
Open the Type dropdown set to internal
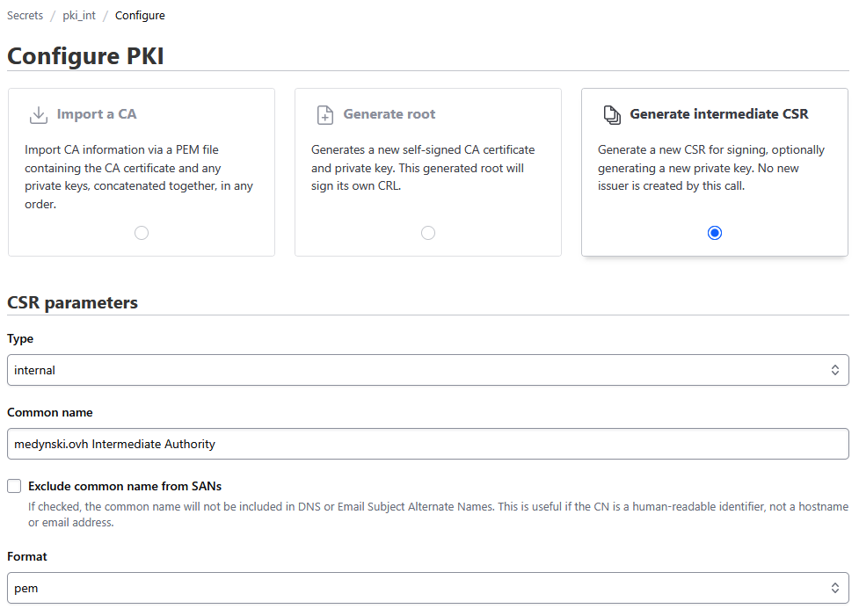click(x=427, y=370)
